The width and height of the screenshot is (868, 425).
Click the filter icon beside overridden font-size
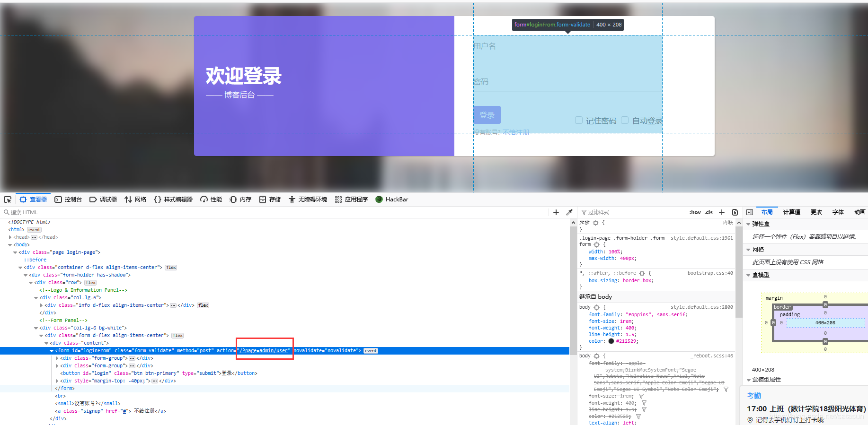tap(641, 396)
